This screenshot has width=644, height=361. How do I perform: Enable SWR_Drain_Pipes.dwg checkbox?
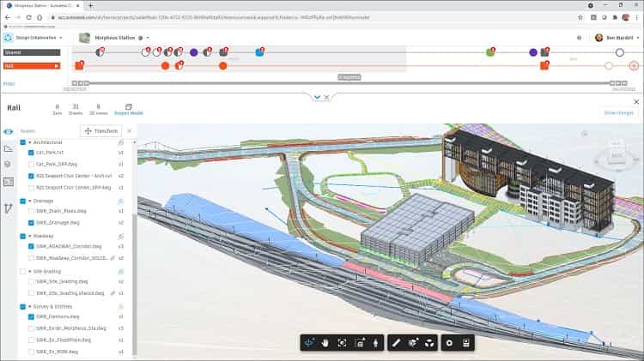(32, 210)
